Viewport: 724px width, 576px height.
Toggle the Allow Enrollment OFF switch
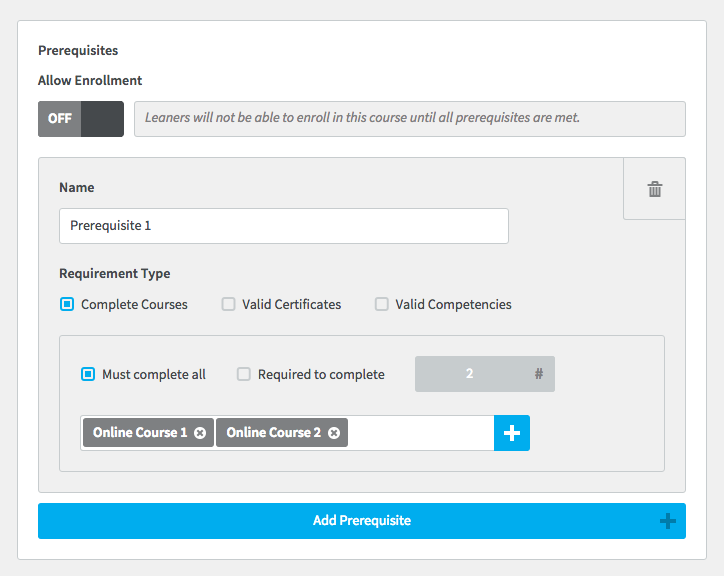tap(81, 119)
